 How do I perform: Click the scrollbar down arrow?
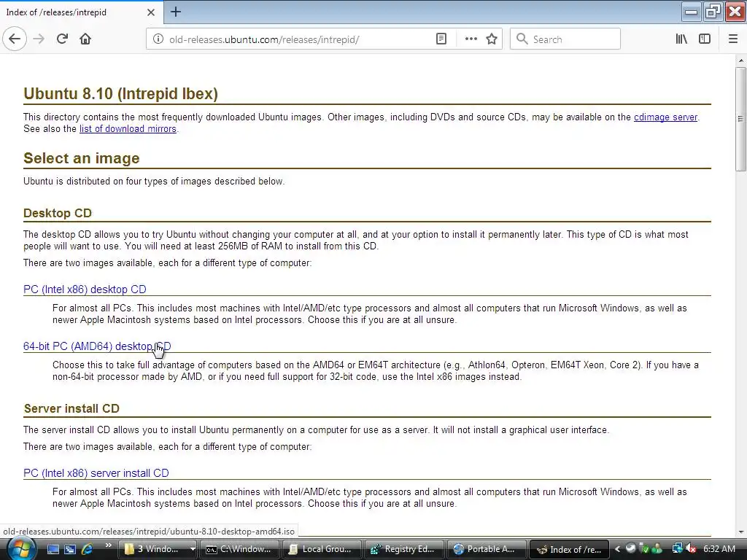click(740, 532)
